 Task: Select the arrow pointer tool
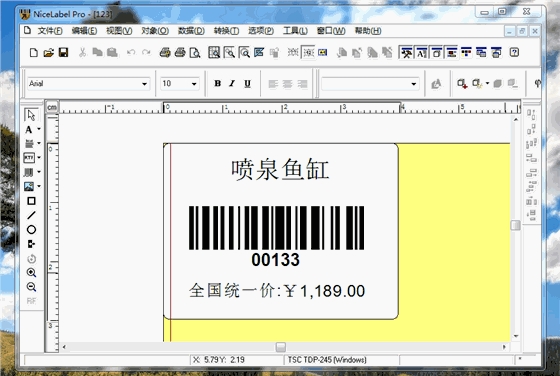pos(31,115)
